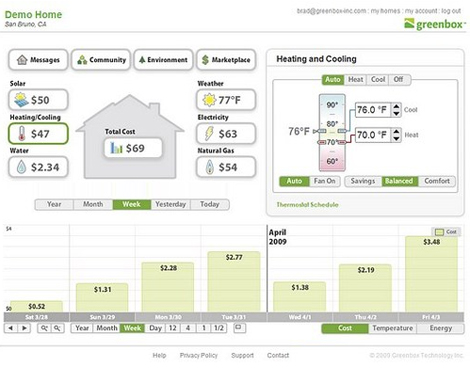The height and width of the screenshot is (368, 470).
Task: Show the Temperature chart view
Action: [x=393, y=328]
